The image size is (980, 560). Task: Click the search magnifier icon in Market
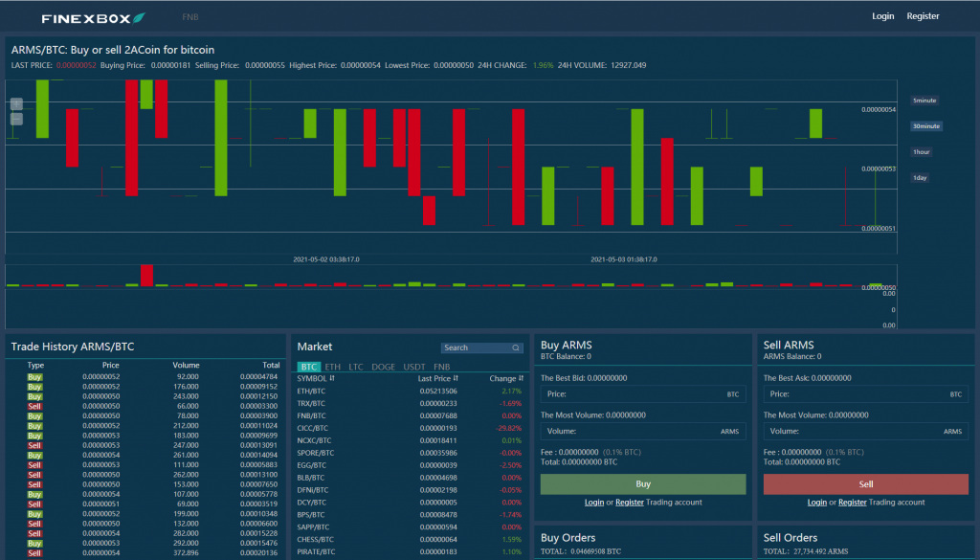tap(516, 348)
